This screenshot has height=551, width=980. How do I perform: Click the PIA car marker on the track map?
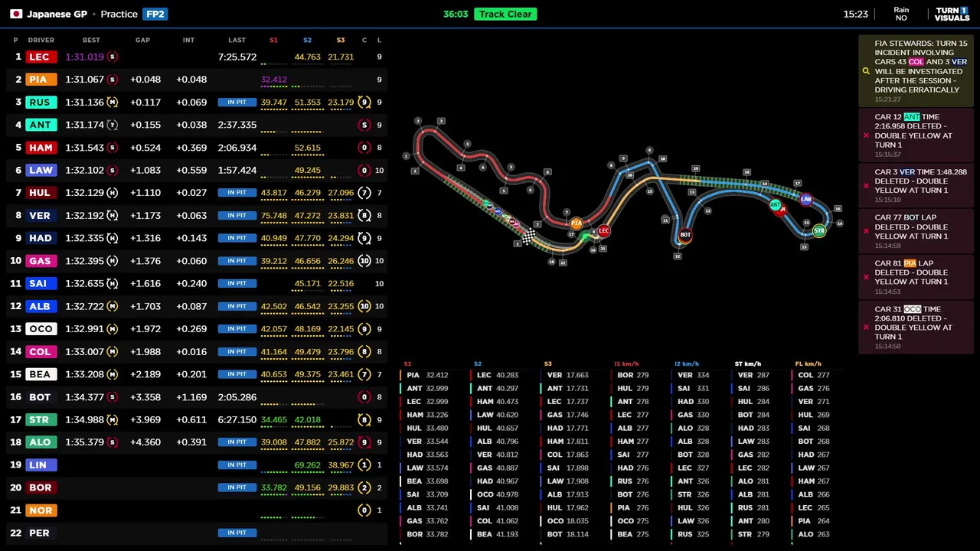coord(576,223)
